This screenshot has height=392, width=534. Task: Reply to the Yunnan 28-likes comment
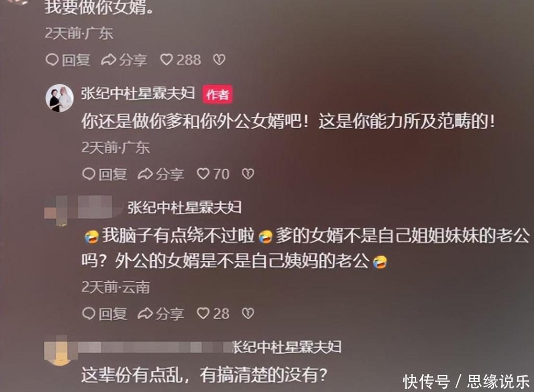tap(105, 313)
